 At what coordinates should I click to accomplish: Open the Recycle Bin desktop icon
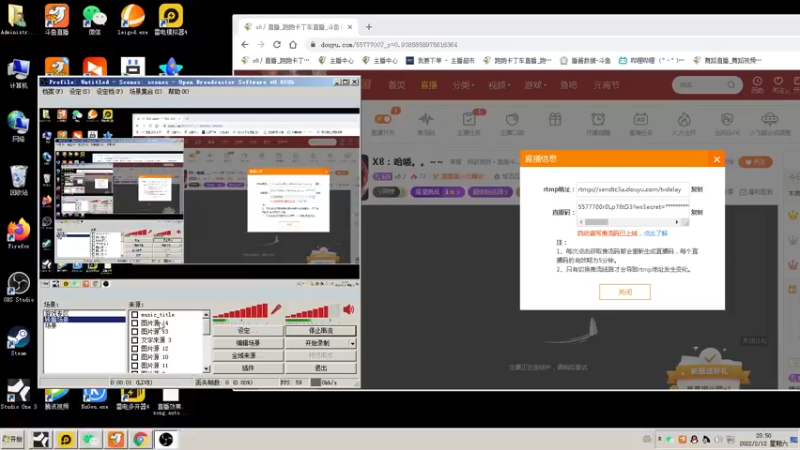(18, 180)
